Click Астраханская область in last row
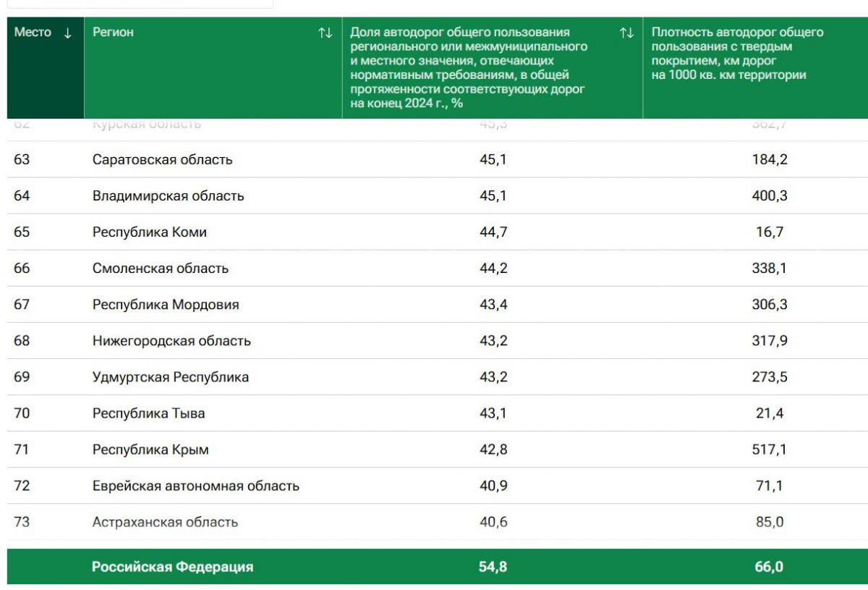 coord(165,522)
